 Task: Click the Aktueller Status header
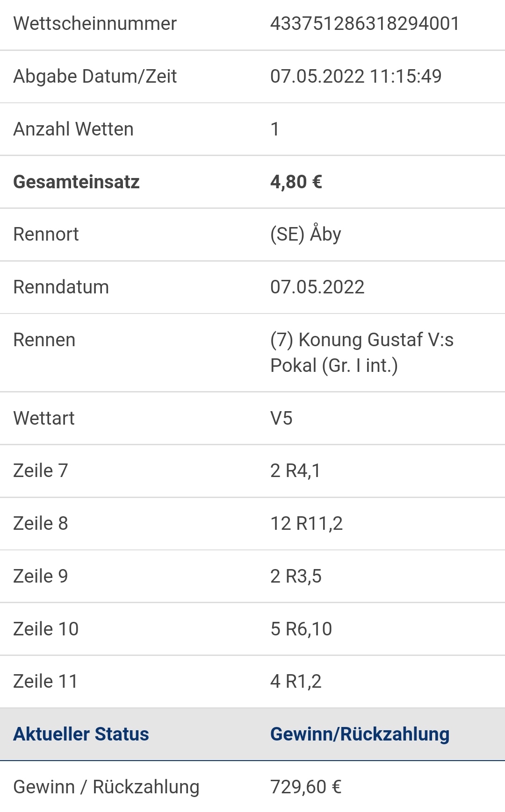81,734
